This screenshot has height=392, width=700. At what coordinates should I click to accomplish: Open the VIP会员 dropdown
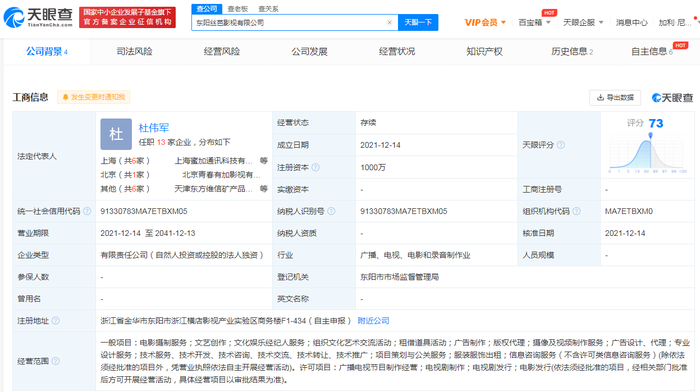pyautogui.click(x=485, y=22)
